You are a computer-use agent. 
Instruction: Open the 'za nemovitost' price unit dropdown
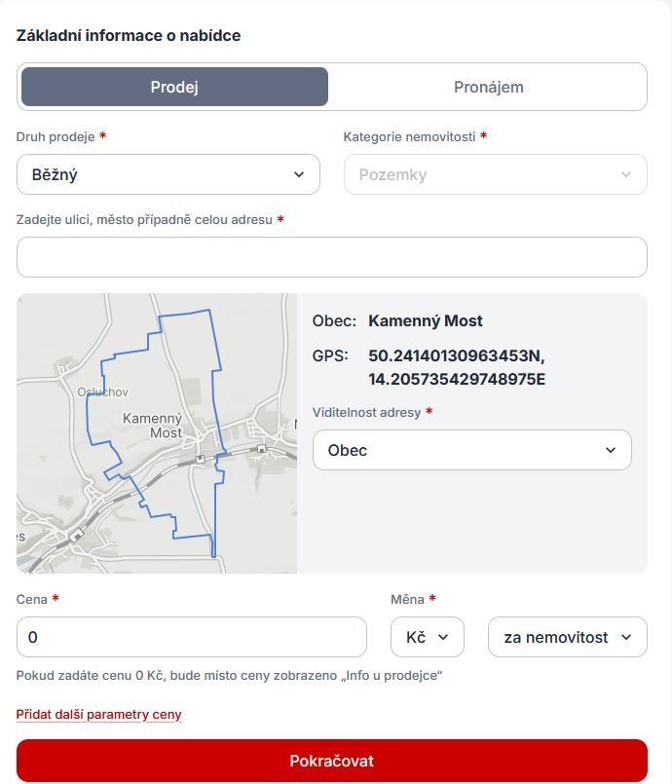[x=567, y=637]
